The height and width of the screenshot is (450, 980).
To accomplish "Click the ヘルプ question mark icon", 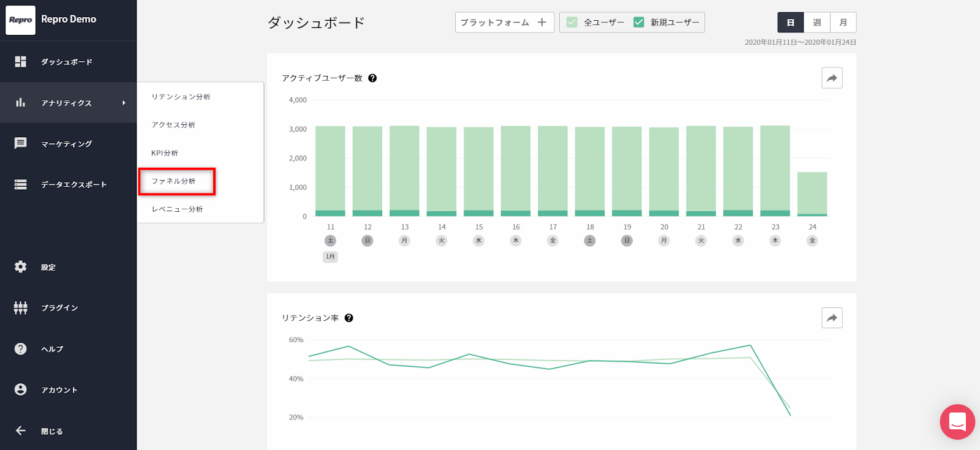I will pos(20,349).
